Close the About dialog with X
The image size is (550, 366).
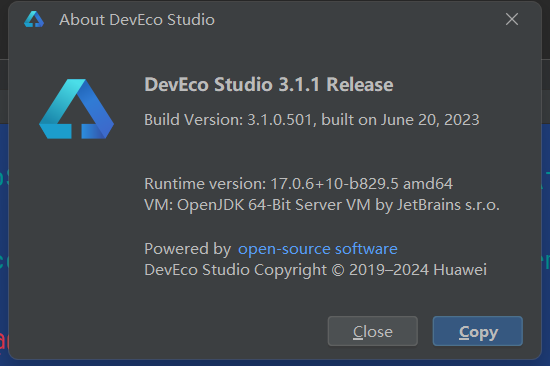(x=512, y=19)
